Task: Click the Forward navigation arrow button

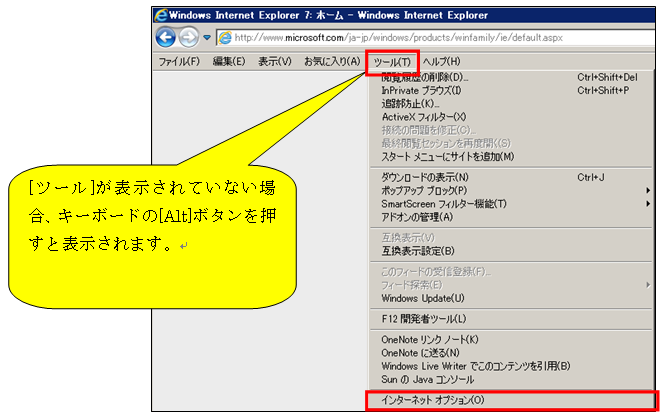Action: click(188, 37)
